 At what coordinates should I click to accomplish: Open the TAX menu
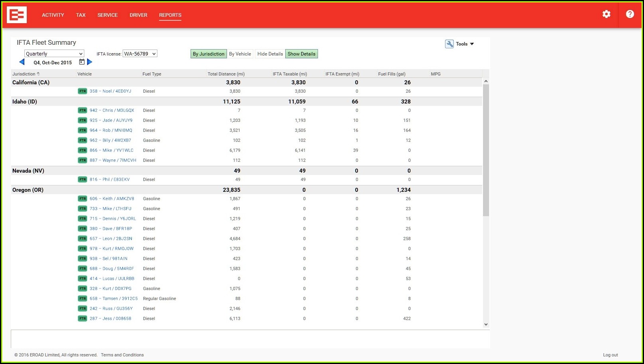point(81,15)
